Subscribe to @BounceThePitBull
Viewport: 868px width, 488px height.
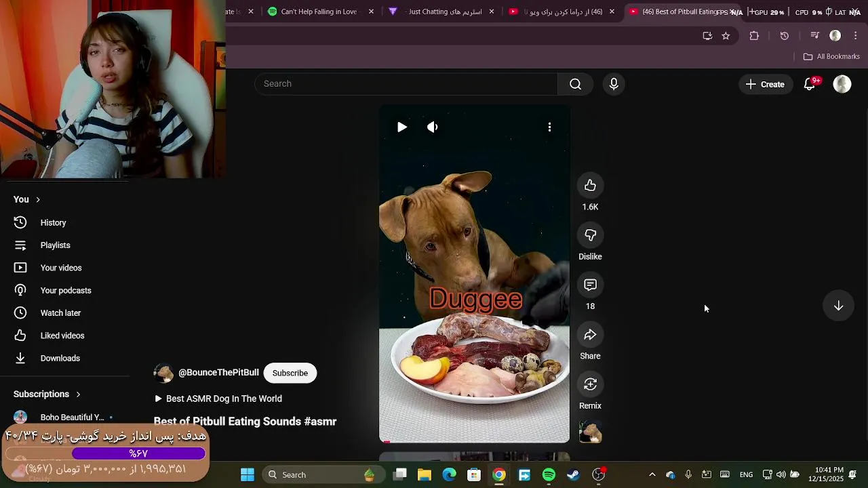[x=290, y=373]
